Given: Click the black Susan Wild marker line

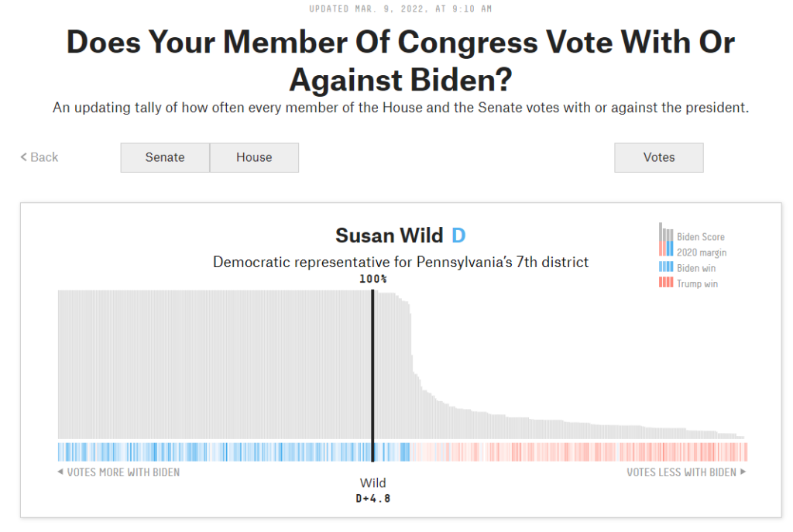Looking at the screenshot, I should point(372,364).
